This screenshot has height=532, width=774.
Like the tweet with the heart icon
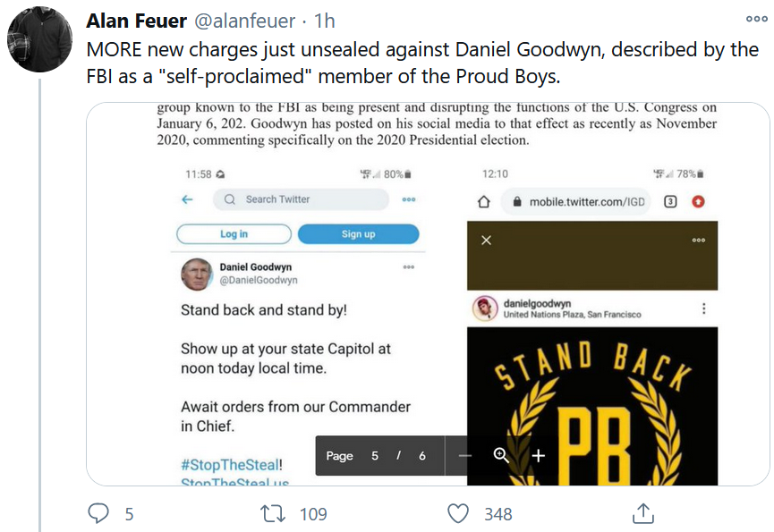click(x=458, y=513)
